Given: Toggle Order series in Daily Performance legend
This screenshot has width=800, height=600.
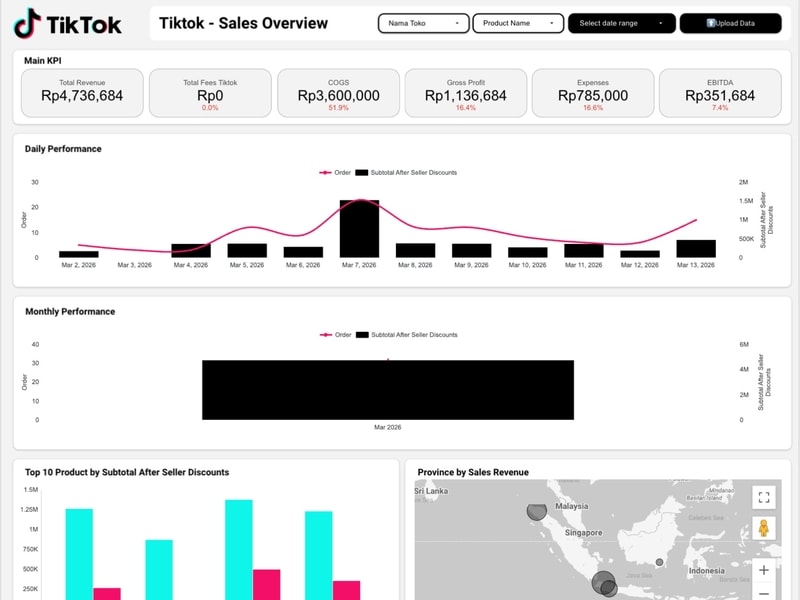Looking at the screenshot, I should [x=336, y=173].
